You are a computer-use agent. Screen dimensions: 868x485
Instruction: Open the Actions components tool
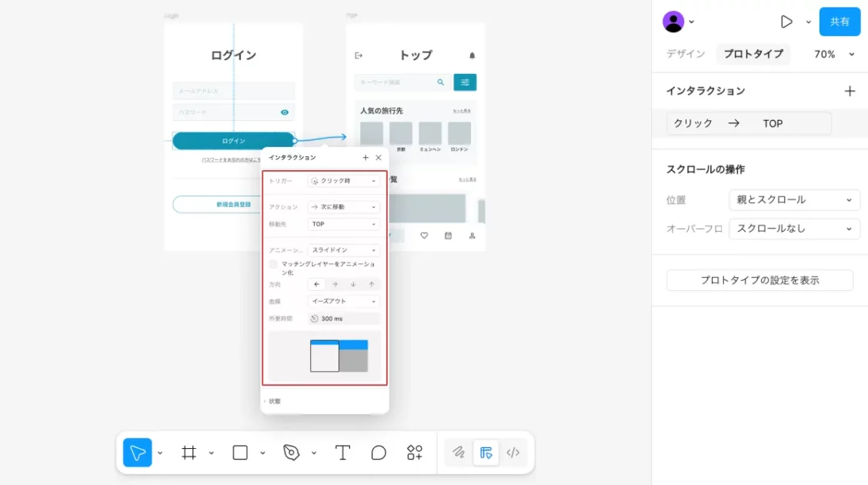[415, 453]
